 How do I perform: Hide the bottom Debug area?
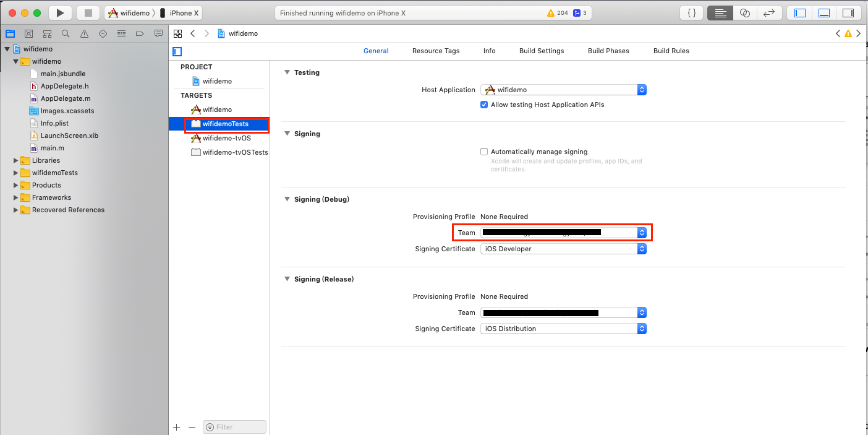click(823, 13)
